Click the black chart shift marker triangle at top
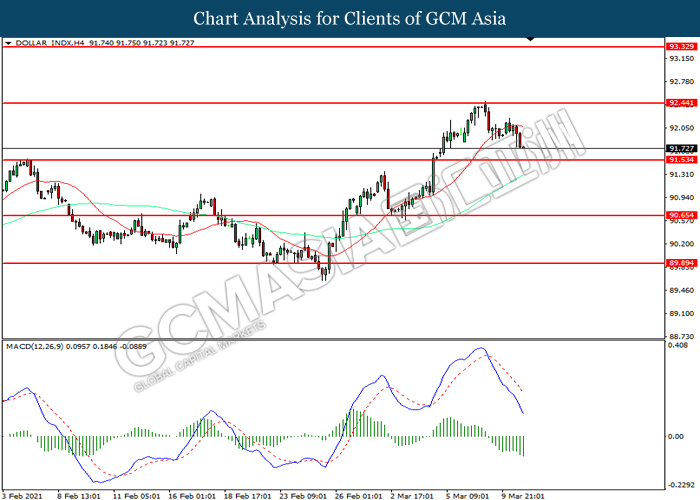 pos(530,39)
